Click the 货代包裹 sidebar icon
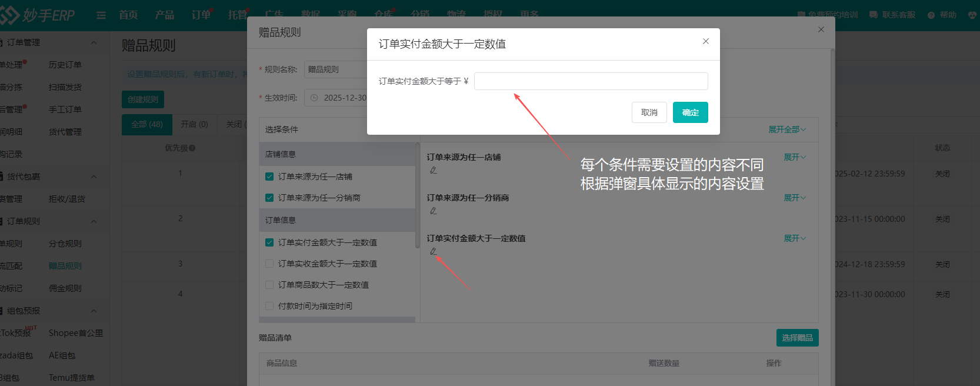This screenshot has height=386, width=980. 2,177
